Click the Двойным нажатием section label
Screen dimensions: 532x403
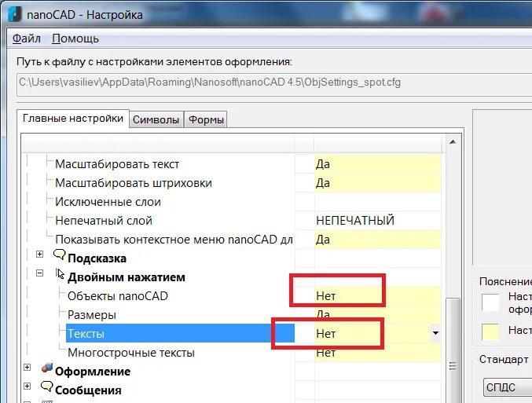point(127,277)
